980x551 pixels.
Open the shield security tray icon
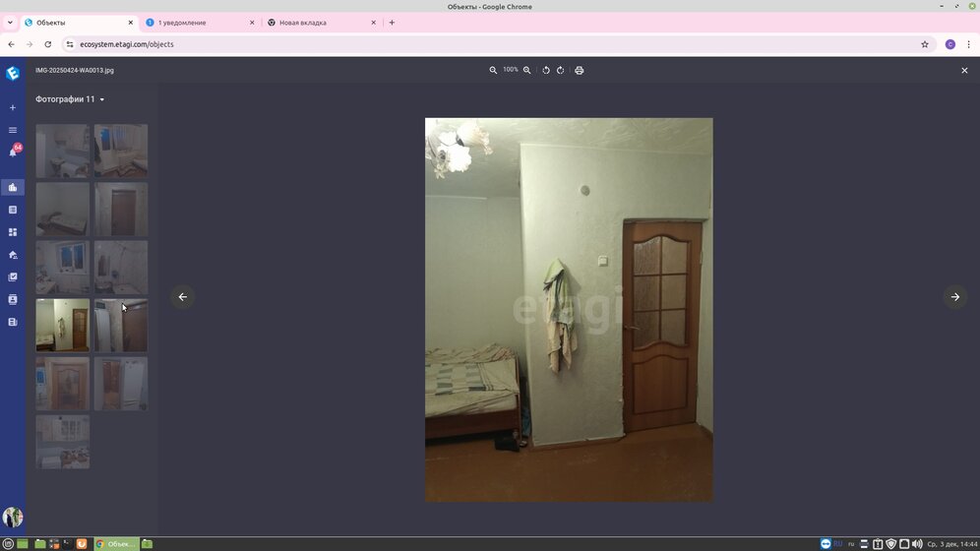tap(891, 544)
